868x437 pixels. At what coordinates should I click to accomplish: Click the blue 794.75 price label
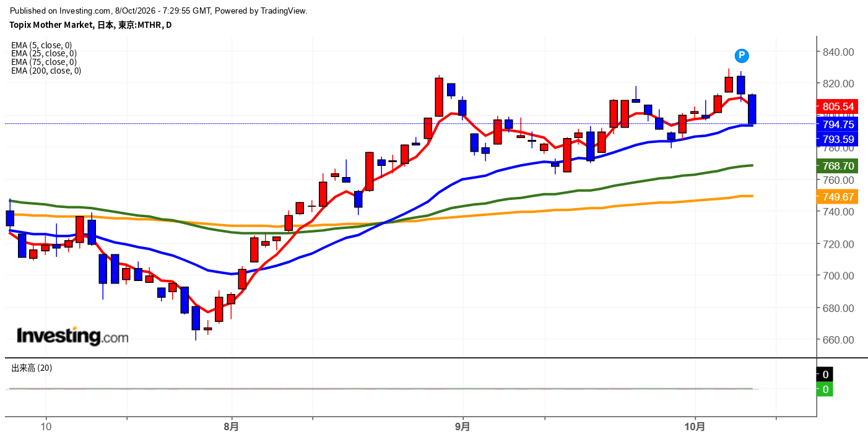838,124
